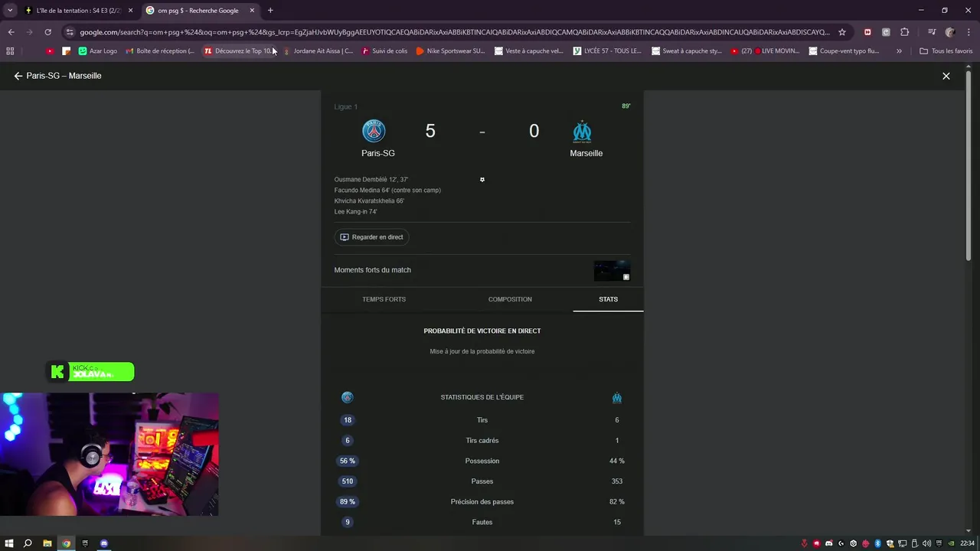Go back using the browser back arrow
This screenshot has width=980, height=551.
point(11,32)
